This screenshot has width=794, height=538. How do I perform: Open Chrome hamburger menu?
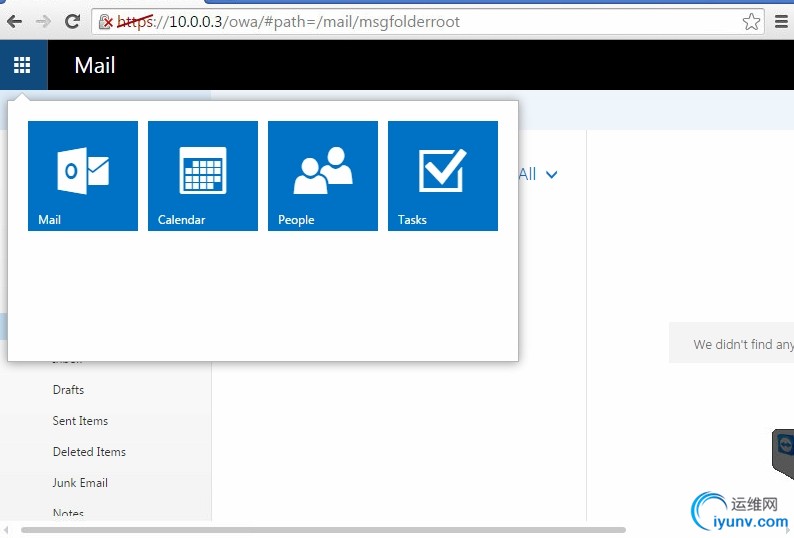pyautogui.click(x=781, y=21)
